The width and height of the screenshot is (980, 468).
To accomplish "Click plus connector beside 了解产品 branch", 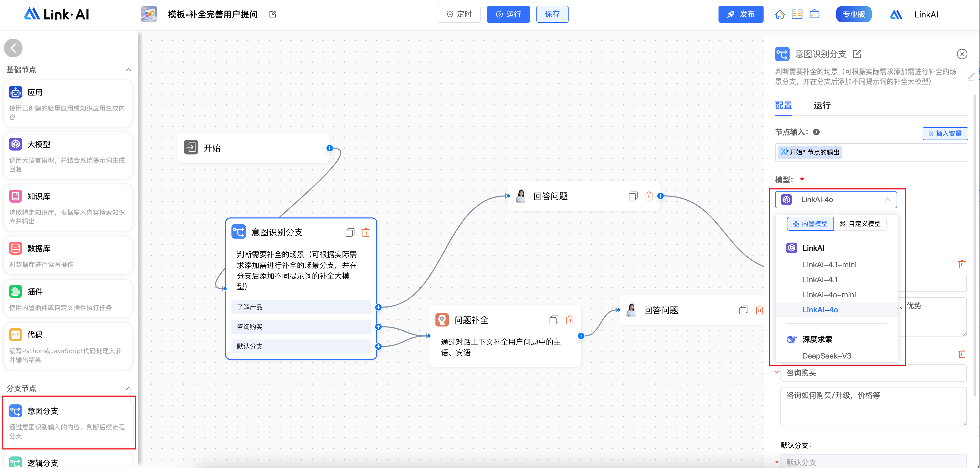I will click(378, 307).
